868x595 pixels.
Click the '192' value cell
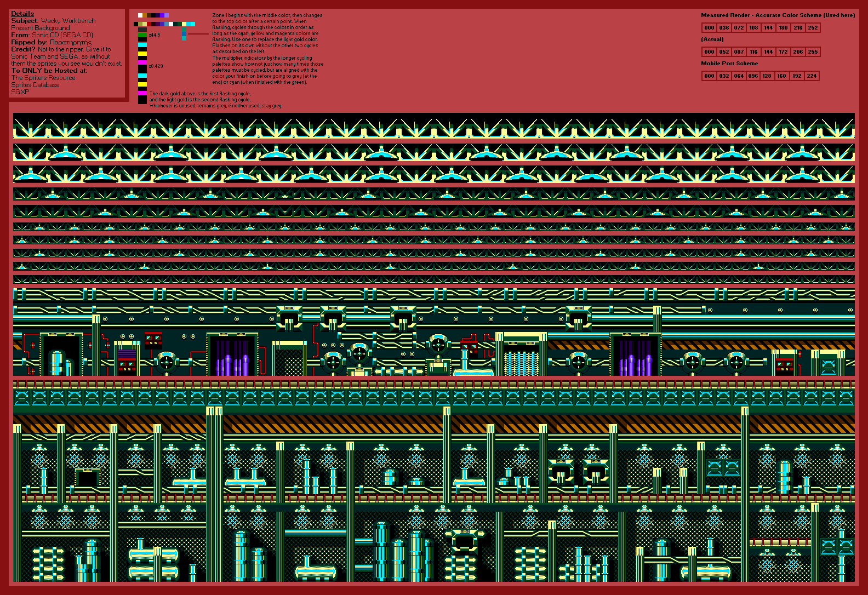797,76
